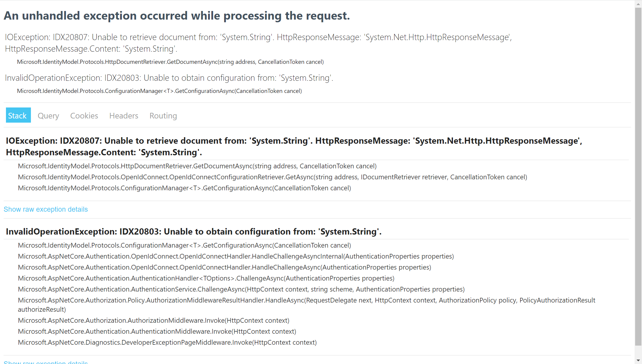Click the unhandled exception page title
The width and height of the screenshot is (642, 364).
tap(177, 16)
